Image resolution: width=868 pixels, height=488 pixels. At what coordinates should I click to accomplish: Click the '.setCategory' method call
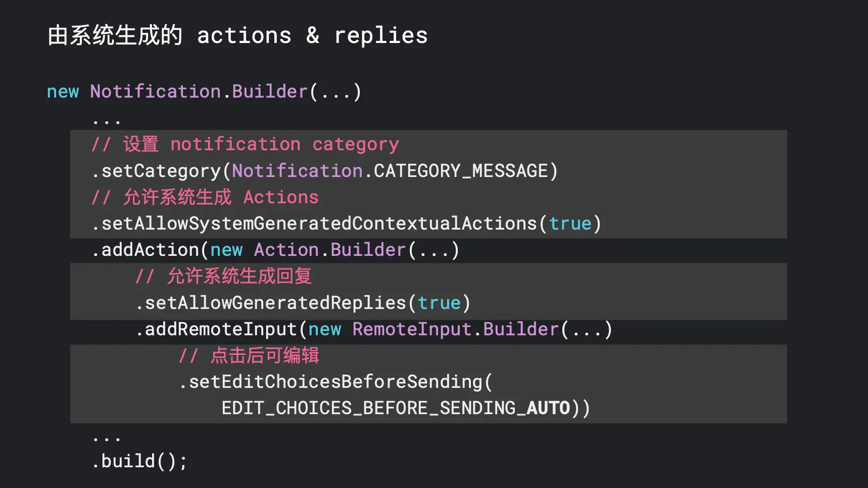[x=156, y=171]
